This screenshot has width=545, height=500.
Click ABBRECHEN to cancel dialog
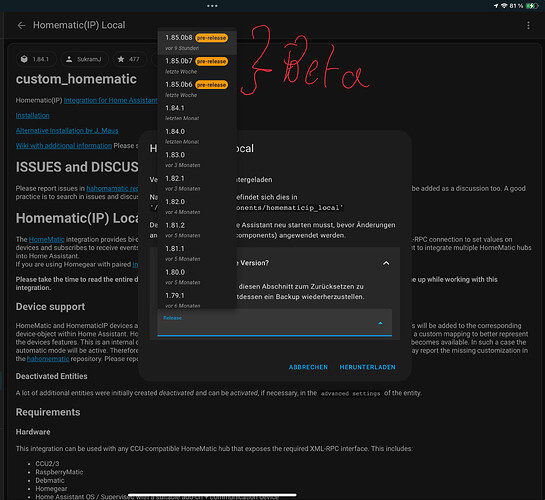(308, 367)
